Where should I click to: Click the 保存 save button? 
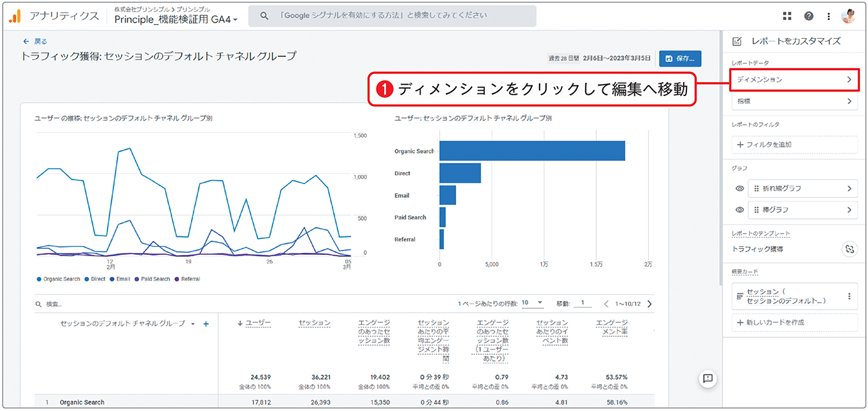click(680, 58)
